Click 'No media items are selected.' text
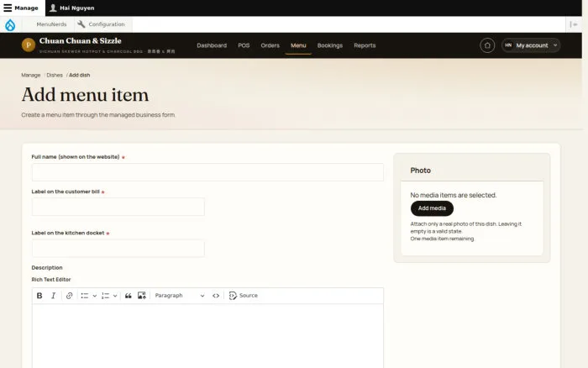 (453, 195)
